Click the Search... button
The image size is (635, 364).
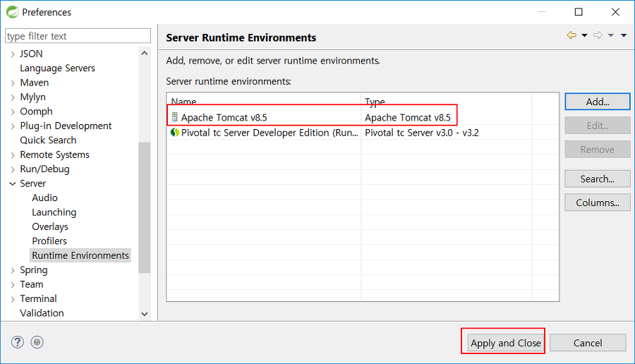tap(598, 179)
